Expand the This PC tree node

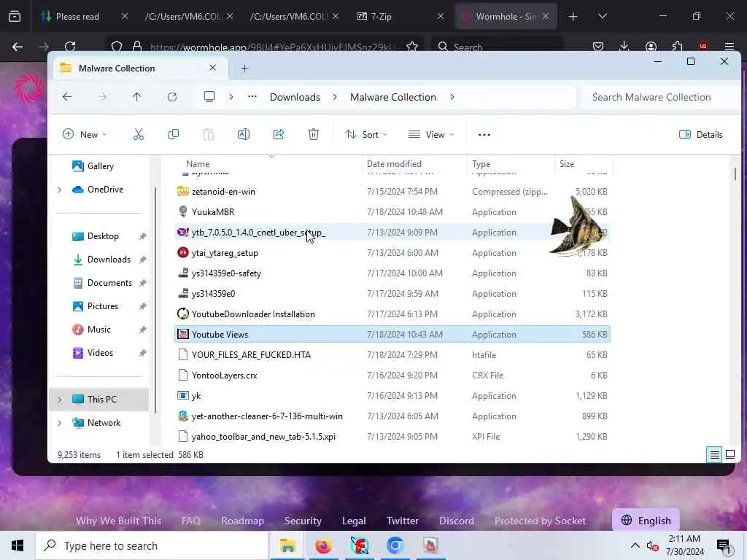[60, 400]
